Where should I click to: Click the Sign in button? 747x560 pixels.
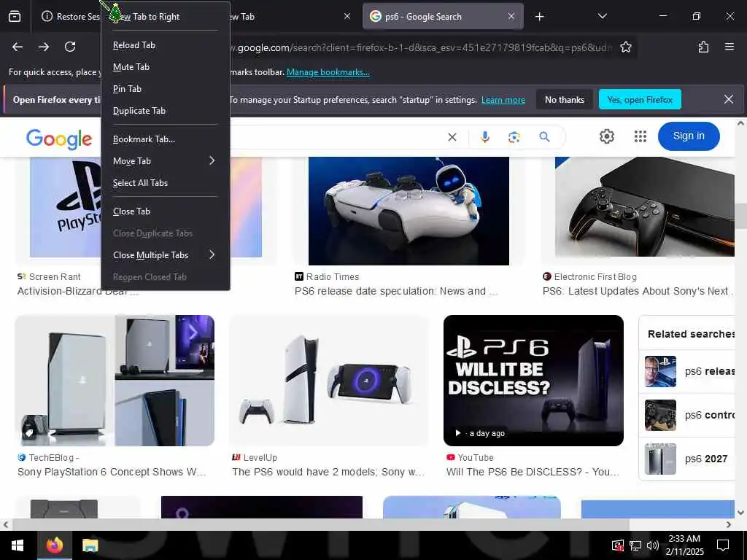click(x=689, y=136)
